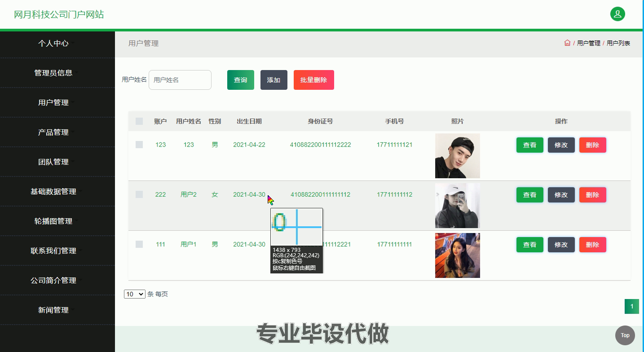The image size is (644, 352).
Task: Open the photo thumbnail of 用户1
Action: click(x=458, y=255)
